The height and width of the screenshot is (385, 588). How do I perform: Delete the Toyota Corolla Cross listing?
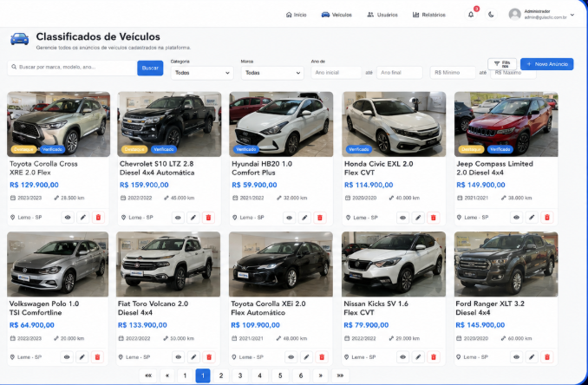click(x=98, y=218)
